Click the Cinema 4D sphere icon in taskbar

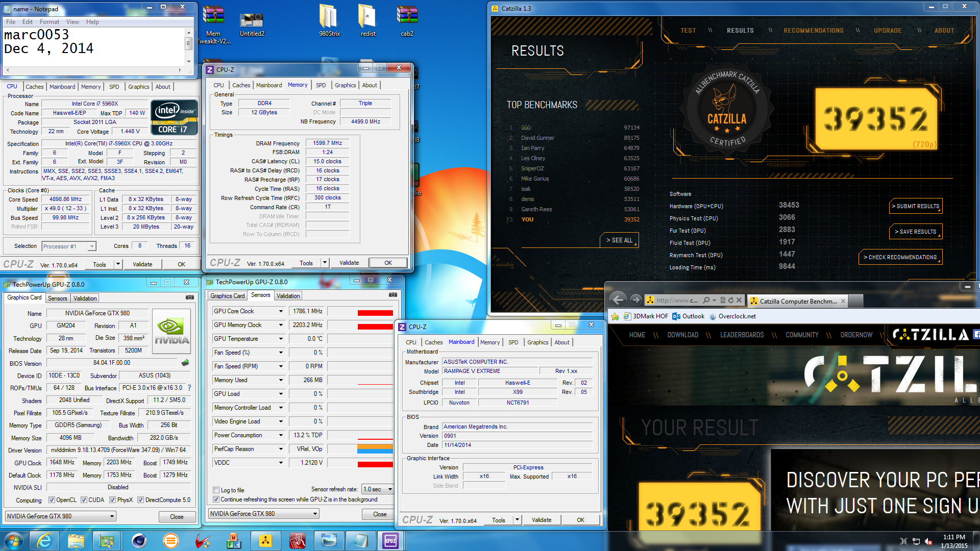(138, 541)
